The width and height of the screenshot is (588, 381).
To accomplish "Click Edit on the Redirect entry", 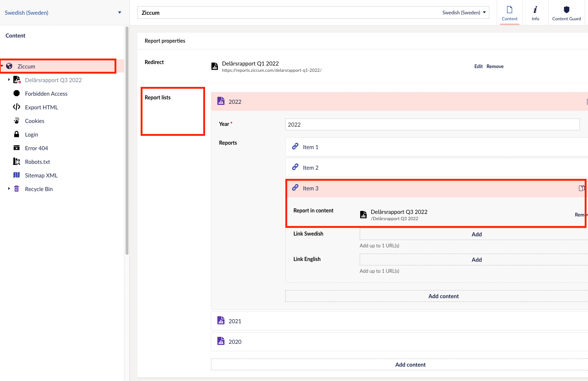I will 478,67.
